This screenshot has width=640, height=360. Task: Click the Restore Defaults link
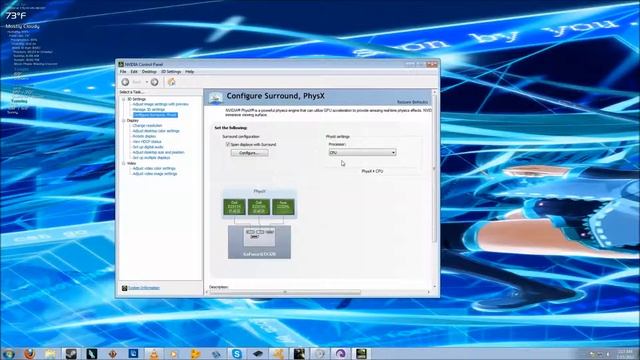pyautogui.click(x=412, y=102)
